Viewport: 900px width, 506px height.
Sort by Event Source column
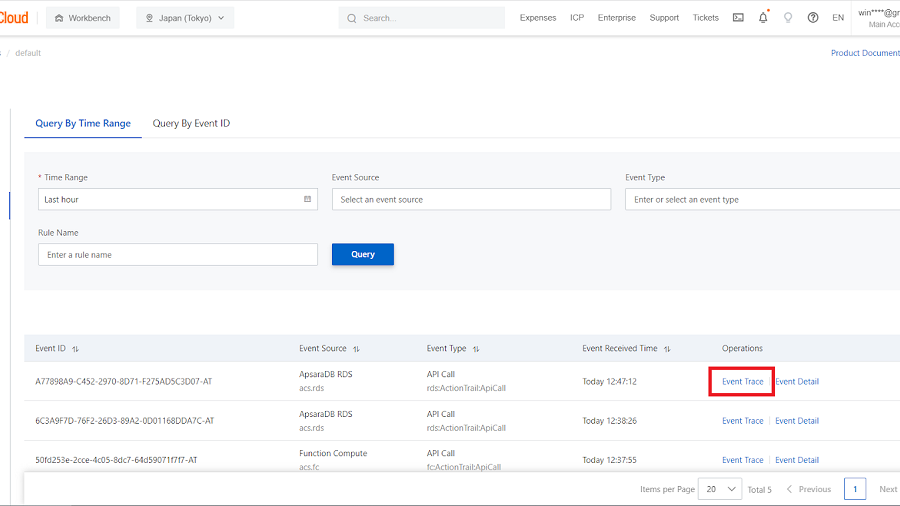tap(356, 349)
